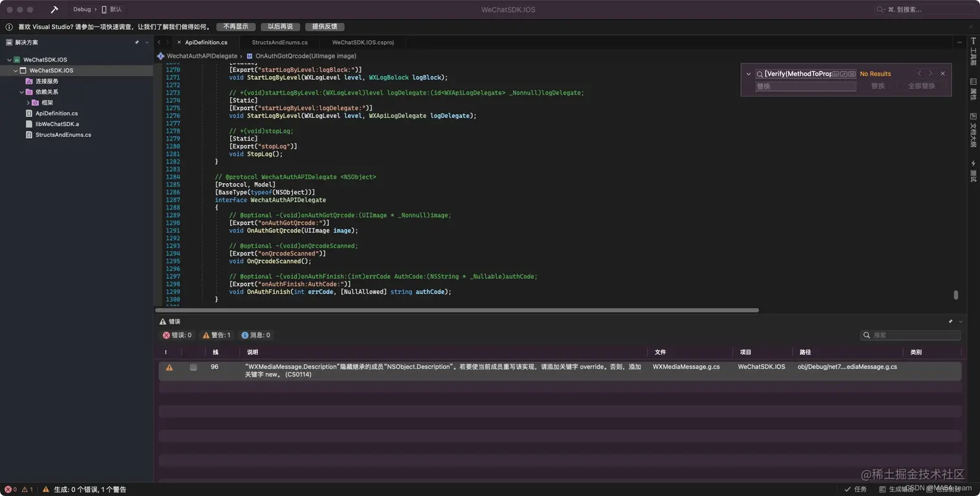Viewport: 980px width, 496px height.
Task: Collapse the 依赖关系 folder
Action: pyautogui.click(x=21, y=92)
